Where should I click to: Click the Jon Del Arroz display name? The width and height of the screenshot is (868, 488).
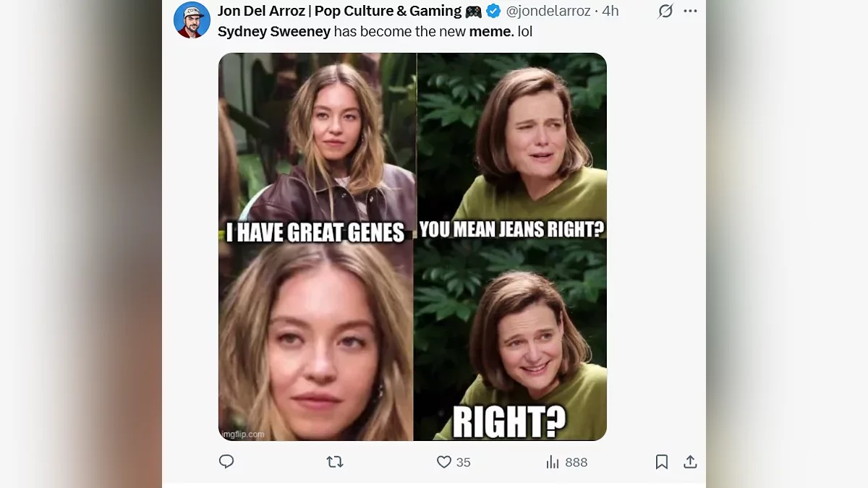click(x=340, y=11)
